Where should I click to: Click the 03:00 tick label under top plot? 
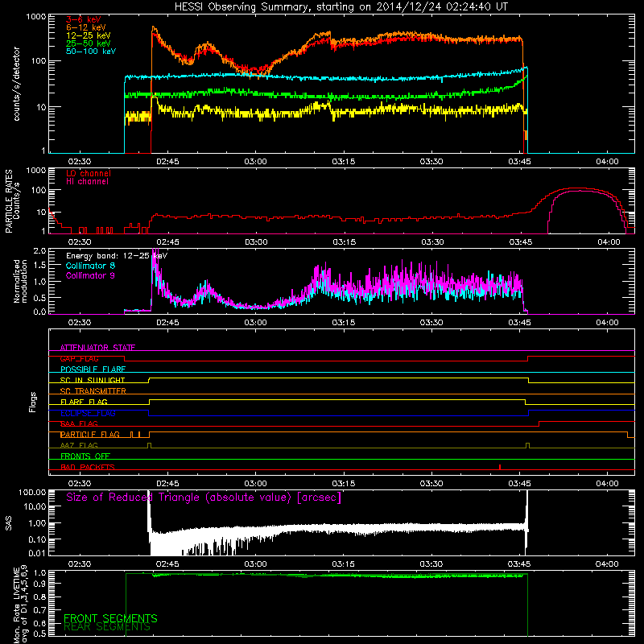tap(255, 162)
